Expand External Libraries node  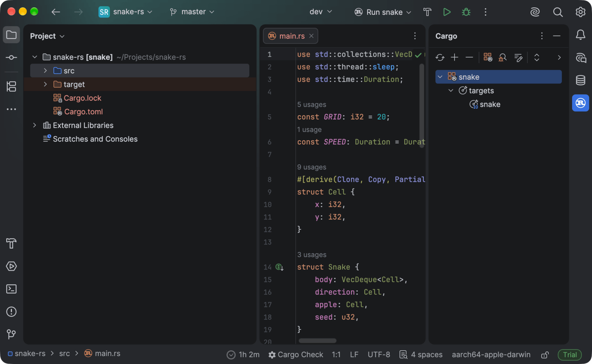(35, 125)
